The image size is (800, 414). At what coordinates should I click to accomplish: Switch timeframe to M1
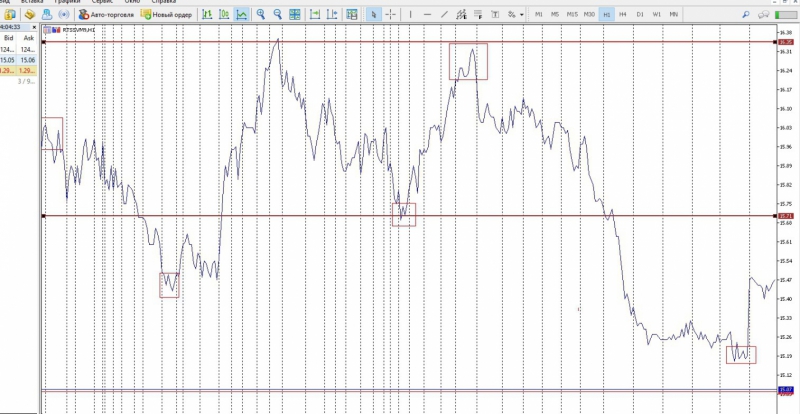tap(538, 15)
